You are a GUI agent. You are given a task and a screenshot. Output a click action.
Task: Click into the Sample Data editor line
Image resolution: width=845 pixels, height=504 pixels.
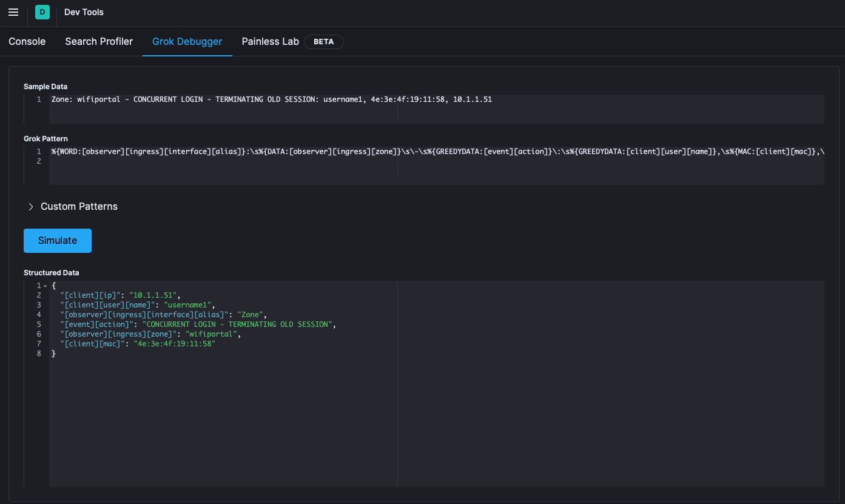tap(437, 99)
